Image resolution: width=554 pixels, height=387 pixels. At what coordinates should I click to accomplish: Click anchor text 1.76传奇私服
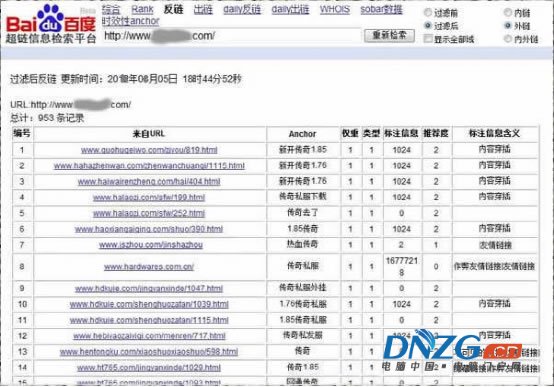303,304
